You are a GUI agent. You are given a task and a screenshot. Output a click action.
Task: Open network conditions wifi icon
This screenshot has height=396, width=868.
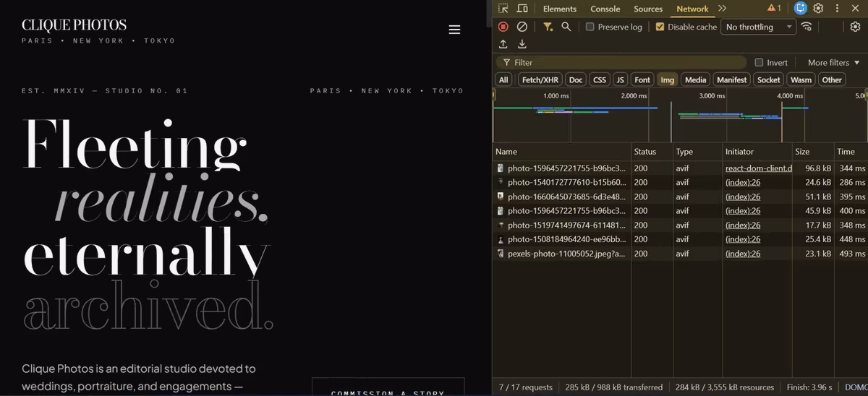click(807, 27)
